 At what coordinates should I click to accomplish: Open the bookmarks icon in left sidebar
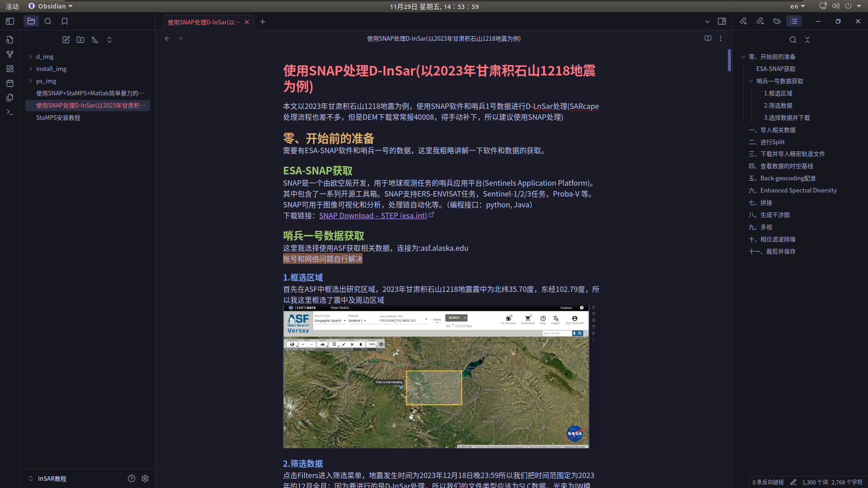tap(65, 21)
